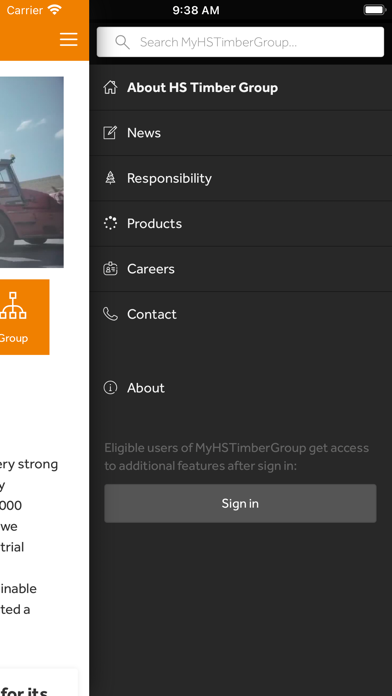
Task: Click the phone icon beside Contact
Action: [110, 314]
